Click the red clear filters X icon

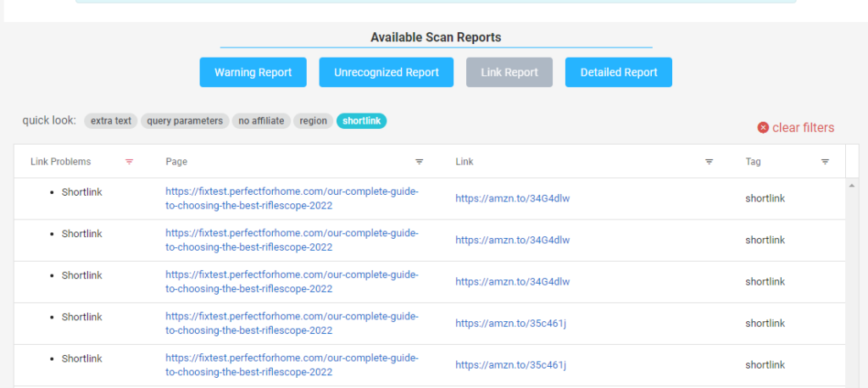763,128
